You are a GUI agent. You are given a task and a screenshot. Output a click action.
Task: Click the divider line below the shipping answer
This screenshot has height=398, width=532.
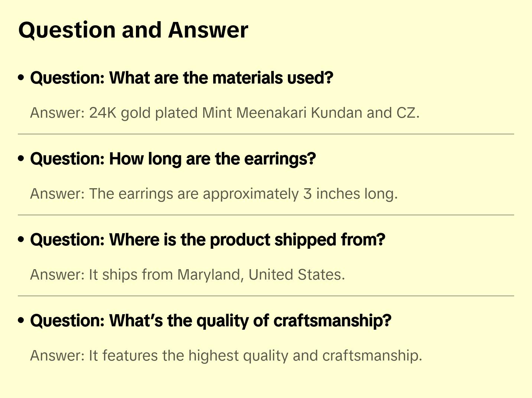click(x=266, y=296)
